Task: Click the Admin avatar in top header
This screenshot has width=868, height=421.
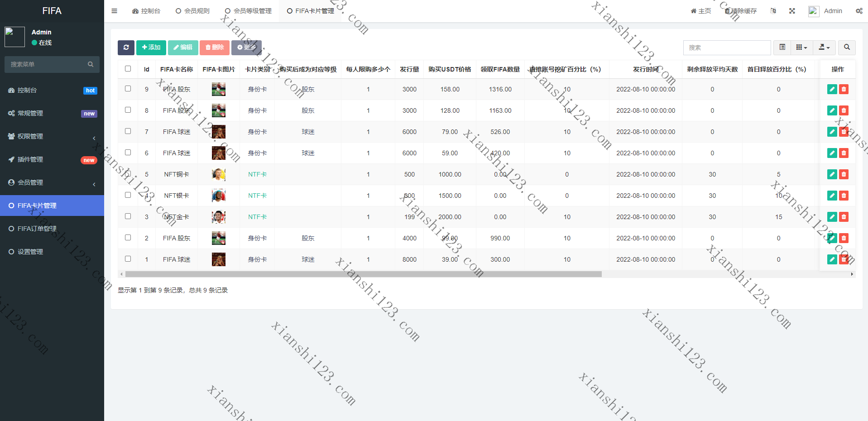Action: [x=814, y=11]
